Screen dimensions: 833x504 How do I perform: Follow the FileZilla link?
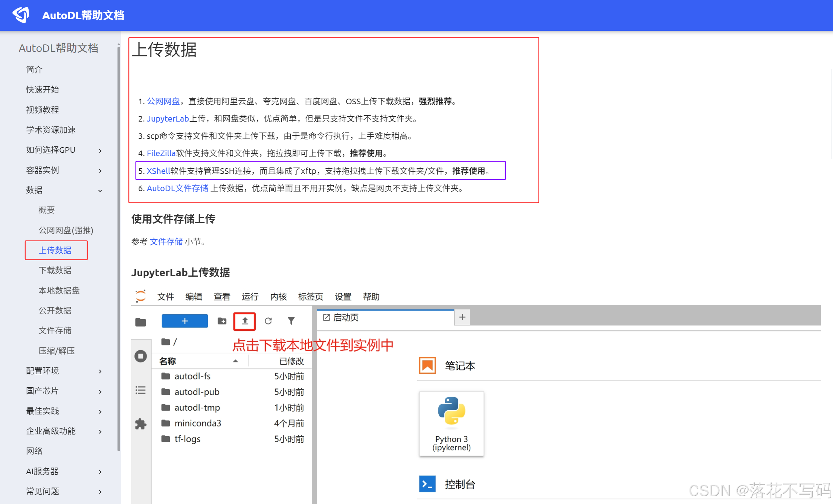tap(161, 153)
